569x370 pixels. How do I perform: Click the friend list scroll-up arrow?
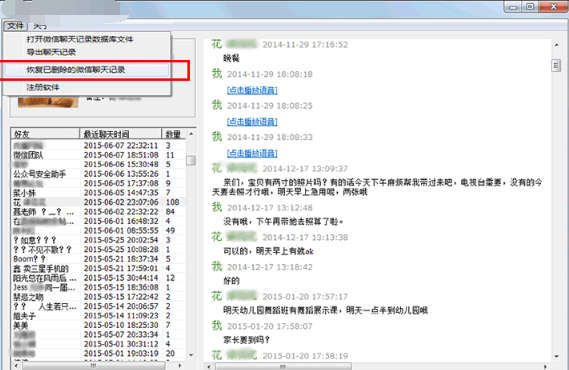191,134
